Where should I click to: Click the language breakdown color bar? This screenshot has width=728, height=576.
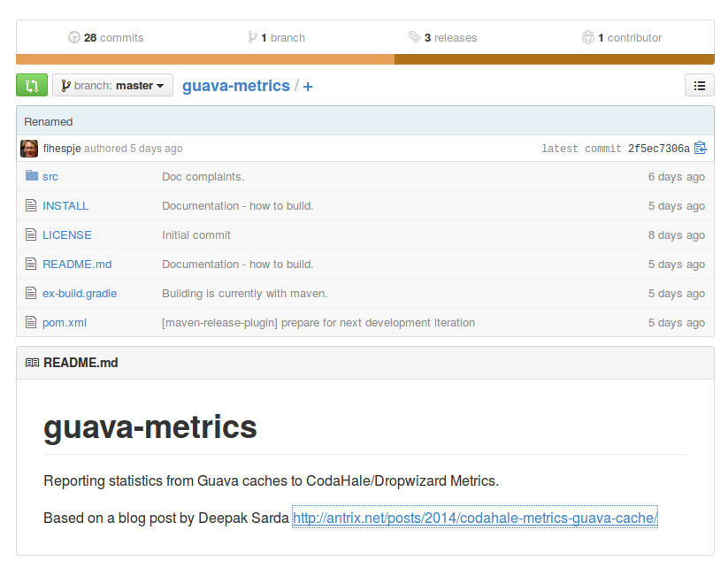365,59
